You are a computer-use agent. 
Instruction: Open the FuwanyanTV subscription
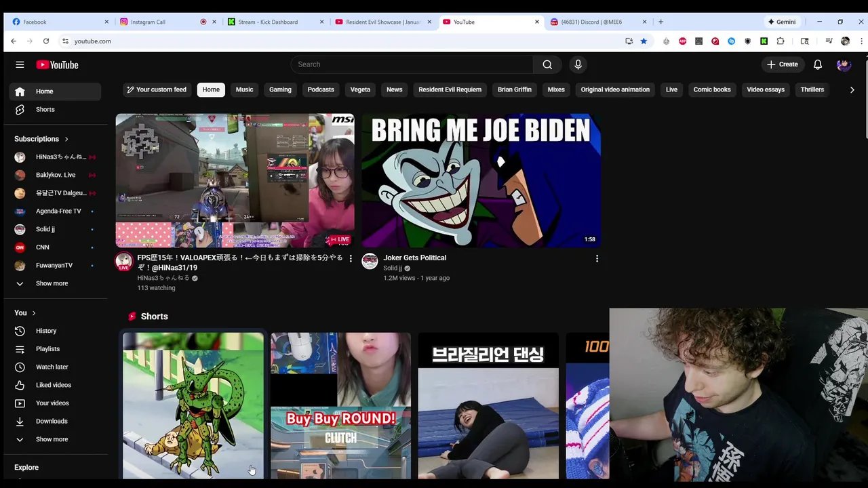coord(55,265)
